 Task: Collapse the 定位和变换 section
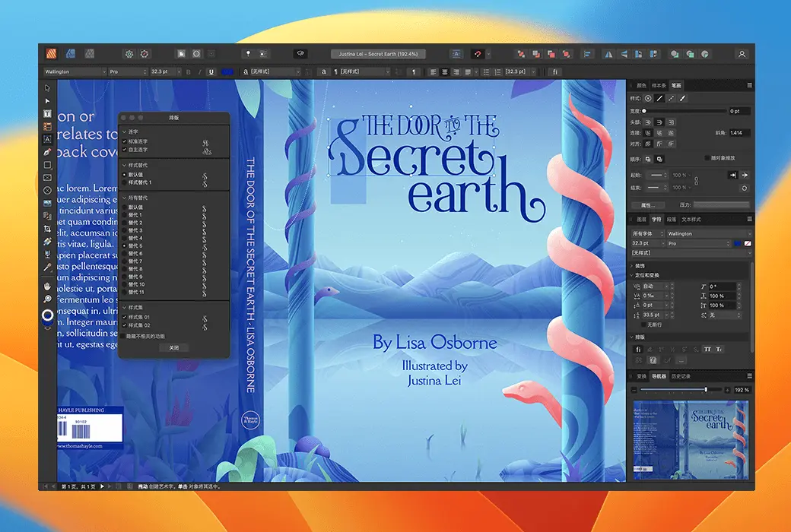point(631,275)
